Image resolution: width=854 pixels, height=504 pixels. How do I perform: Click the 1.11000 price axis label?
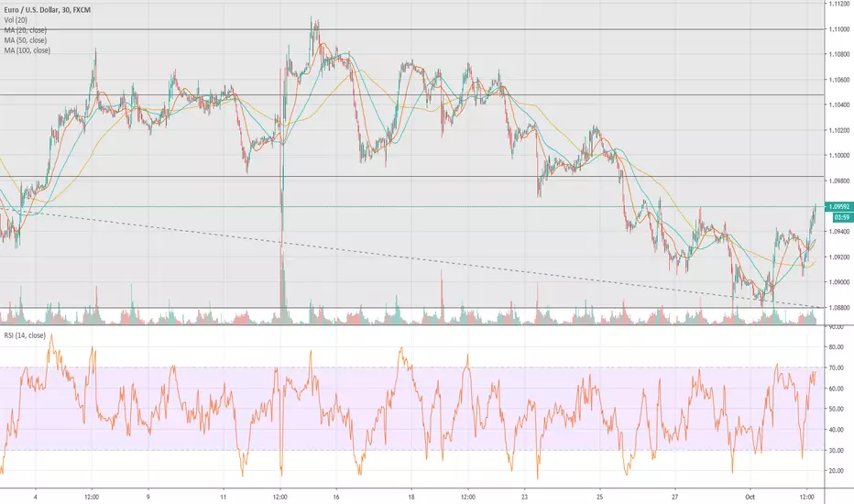(x=839, y=29)
